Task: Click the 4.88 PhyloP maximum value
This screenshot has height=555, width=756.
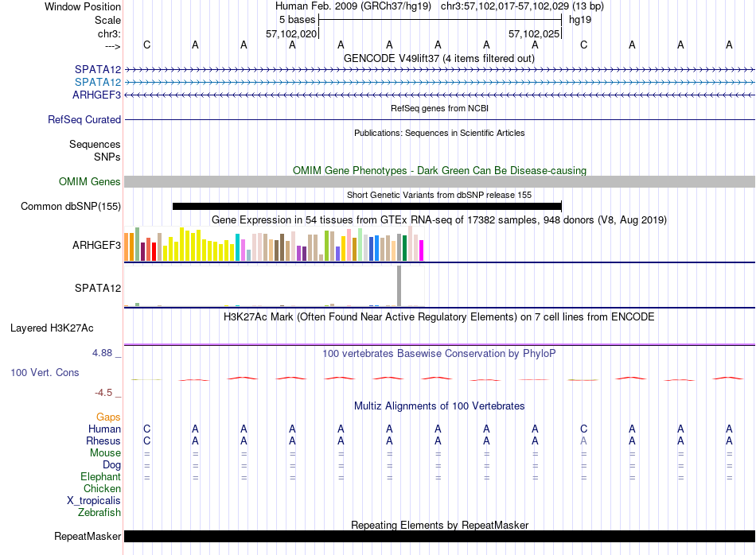Action: pos(102,353)
